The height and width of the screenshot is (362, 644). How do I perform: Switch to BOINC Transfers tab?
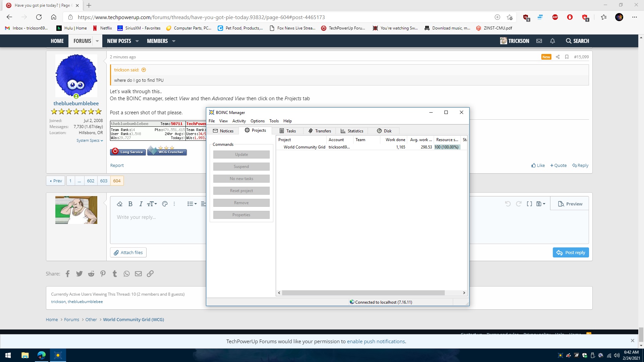(x=320, y=131)
